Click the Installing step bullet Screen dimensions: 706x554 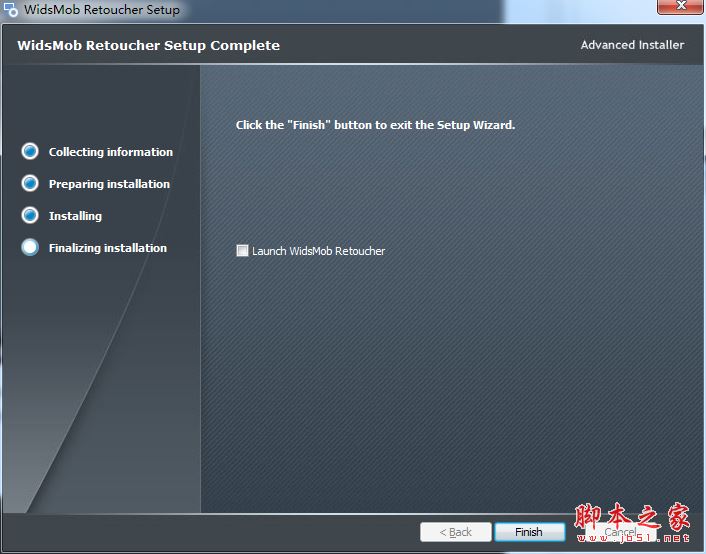[30, 215]
